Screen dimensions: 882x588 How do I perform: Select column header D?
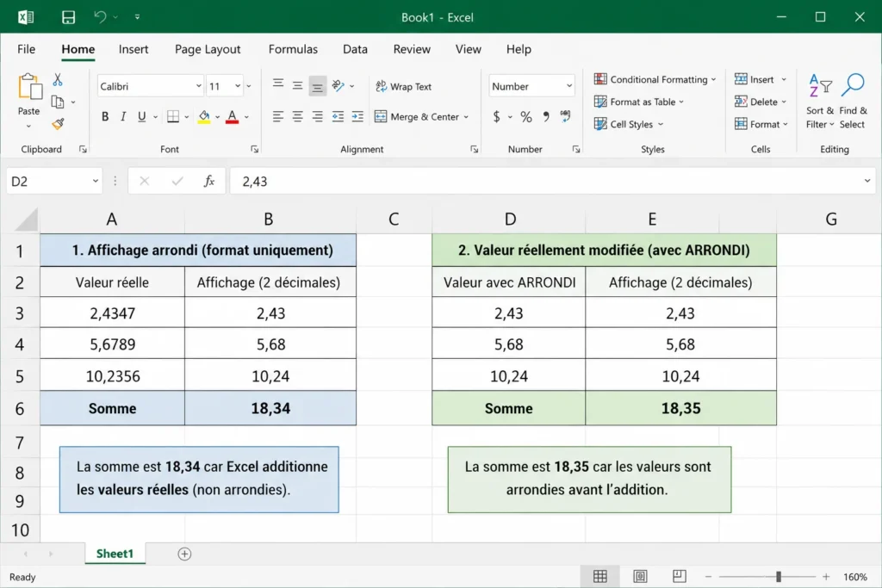click(510, 220)
